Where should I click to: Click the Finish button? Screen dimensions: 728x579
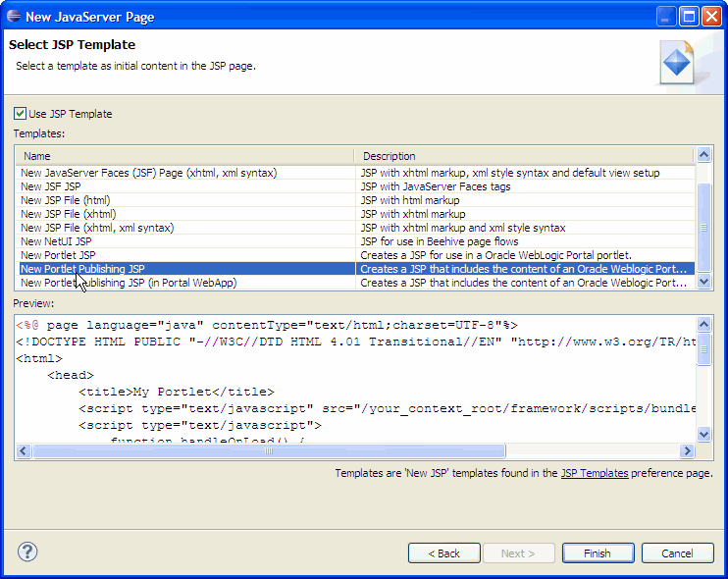(x=598, y=553)
